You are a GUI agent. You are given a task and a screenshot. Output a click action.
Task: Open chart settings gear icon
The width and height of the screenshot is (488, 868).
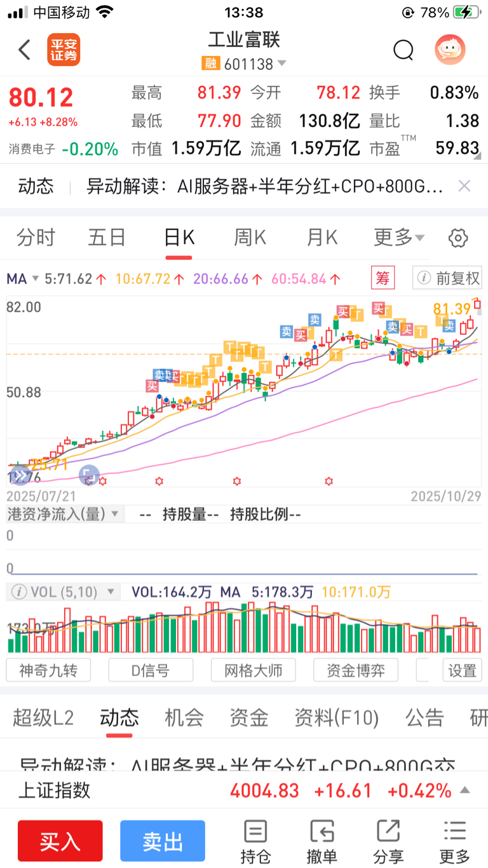click(458, 238)
